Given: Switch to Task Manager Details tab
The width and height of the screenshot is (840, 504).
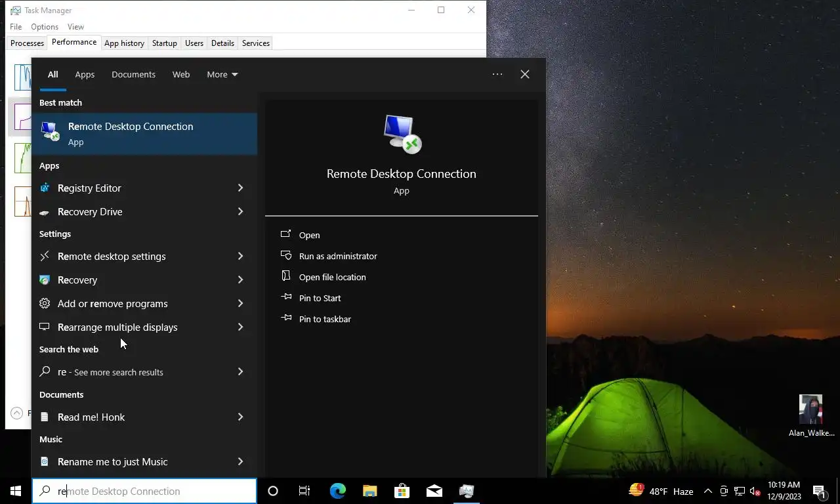Looking at the screenshot, I should tap(222, 43).
